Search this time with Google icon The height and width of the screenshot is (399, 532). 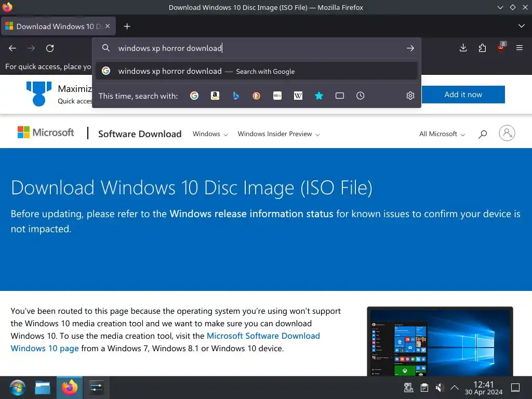(x=194, y=96)
